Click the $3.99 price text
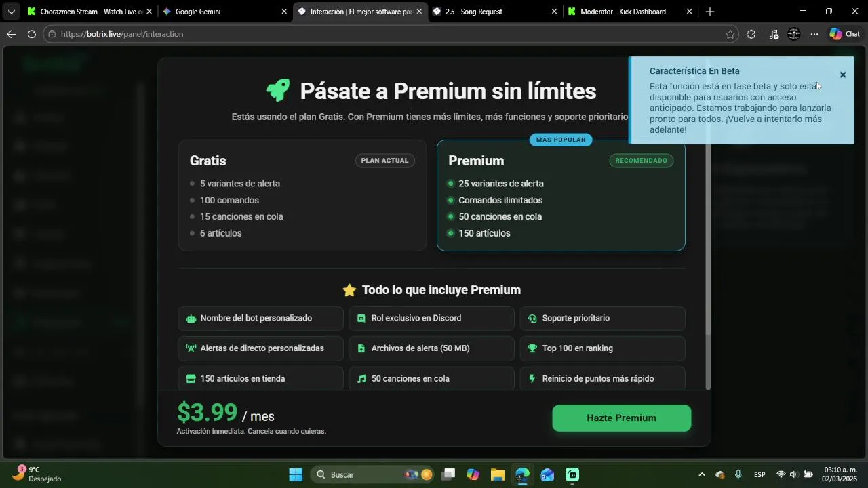The image size is (868, 488). 208,412
